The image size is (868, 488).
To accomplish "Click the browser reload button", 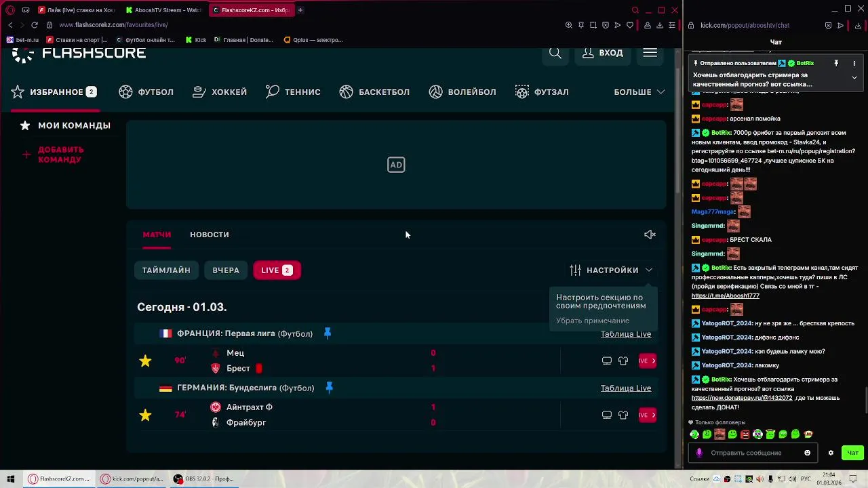I will point(35,25).
